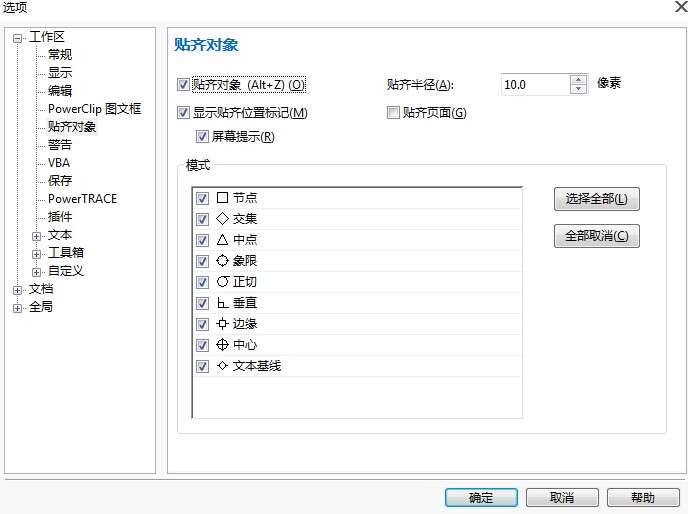
Task: Click the 贴齐半径 value field
Action: (536, 84)
